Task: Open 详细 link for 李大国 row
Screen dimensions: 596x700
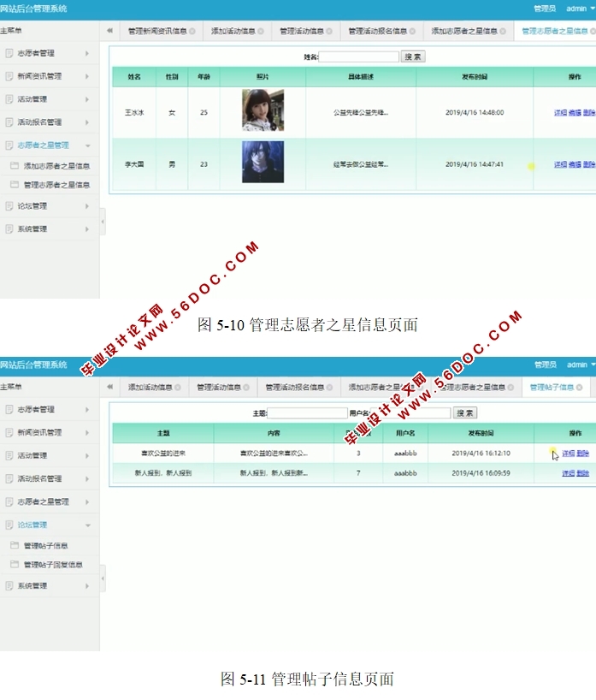Action: coord(560,164)
